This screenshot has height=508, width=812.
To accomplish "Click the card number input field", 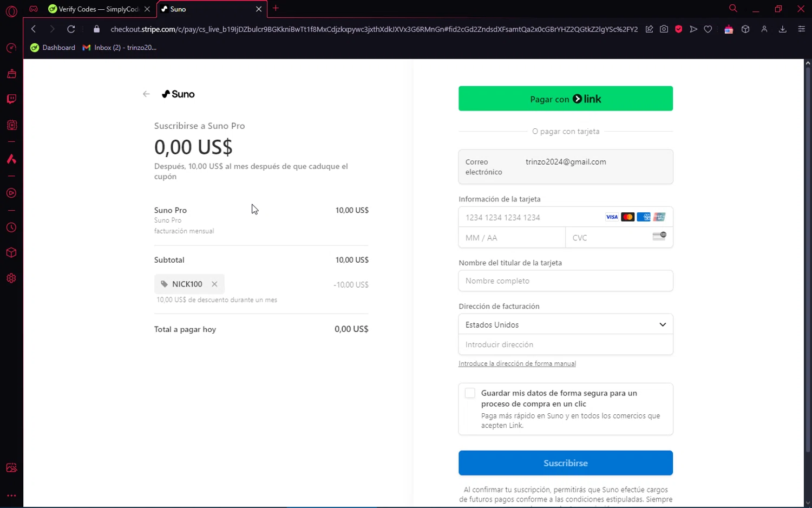I will 531,217.
